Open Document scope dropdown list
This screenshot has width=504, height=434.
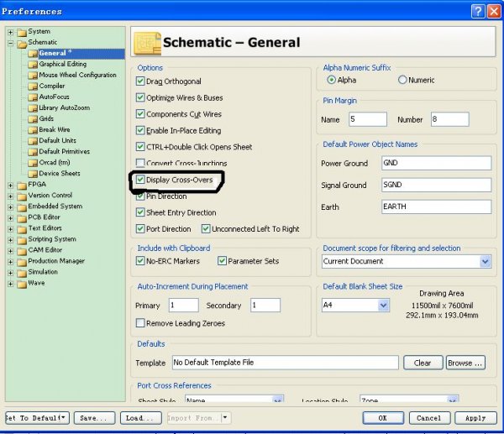click(485, 262)
